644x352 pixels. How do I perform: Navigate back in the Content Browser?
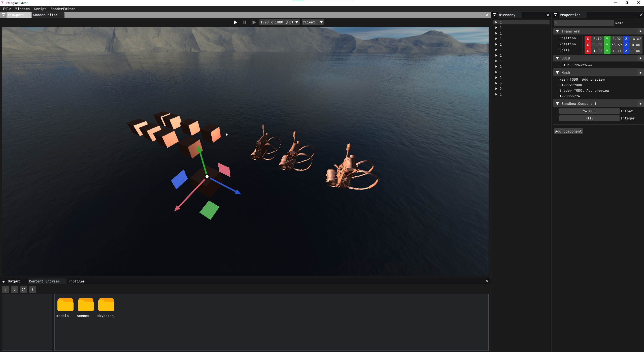point(5,290)
